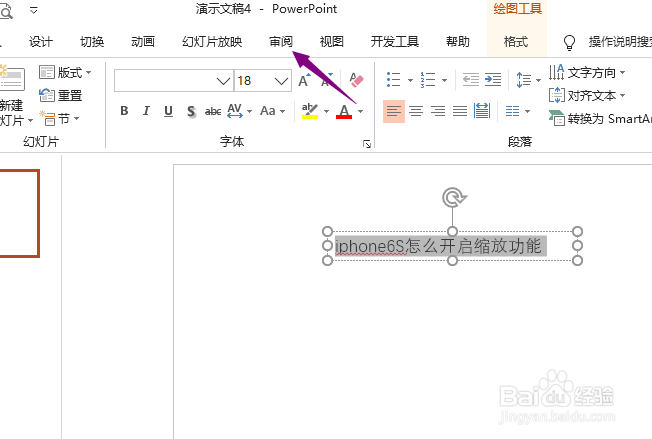Click Convert to SmartArt button
The width and height of the screenshot is (652, 439).
[600, 118]
